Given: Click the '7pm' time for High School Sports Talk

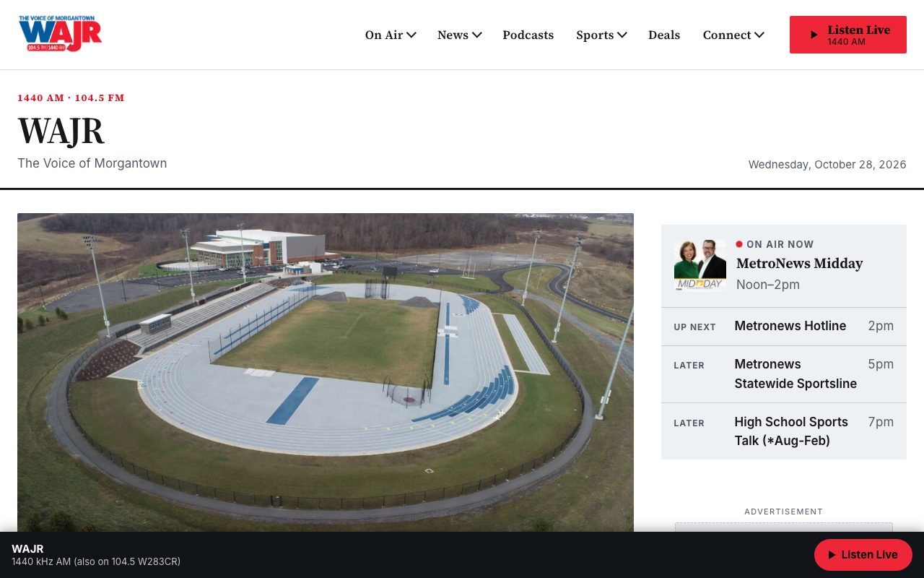Looking at the screenshot, I should (x=881, y=422).
